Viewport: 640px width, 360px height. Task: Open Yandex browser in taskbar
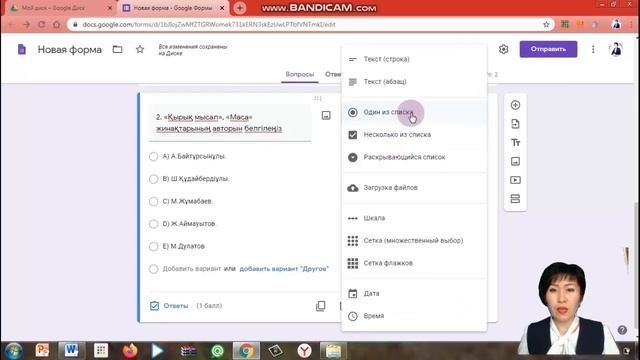[x=304, y=351]
